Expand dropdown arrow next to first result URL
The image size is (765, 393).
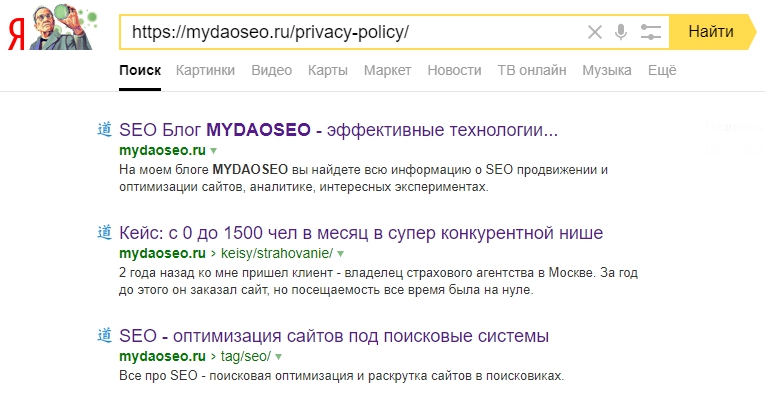coord(213,151)
